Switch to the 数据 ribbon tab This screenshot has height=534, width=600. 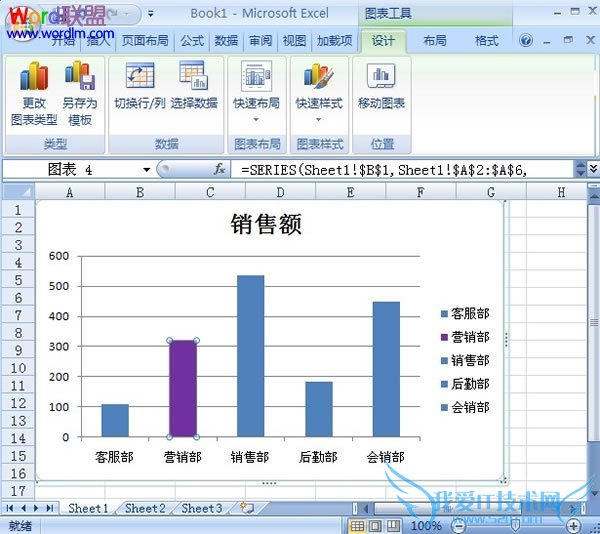tap(226, 41)
